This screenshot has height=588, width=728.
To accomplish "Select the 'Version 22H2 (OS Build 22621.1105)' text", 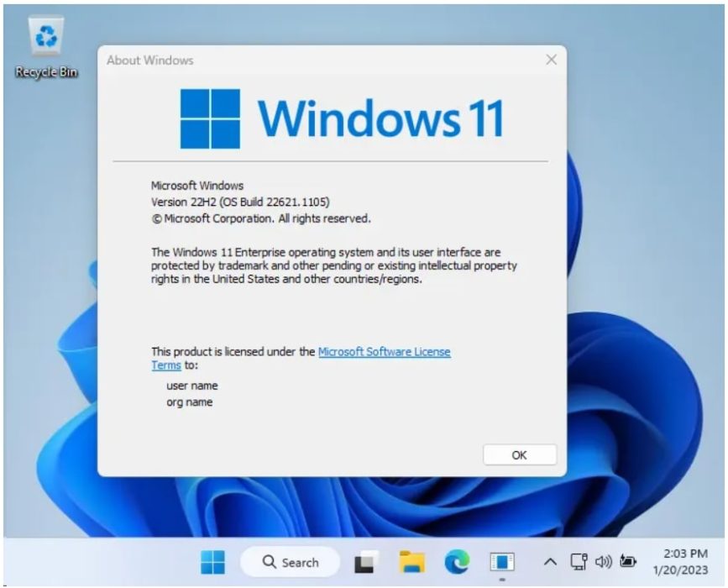I will (240, 202).
